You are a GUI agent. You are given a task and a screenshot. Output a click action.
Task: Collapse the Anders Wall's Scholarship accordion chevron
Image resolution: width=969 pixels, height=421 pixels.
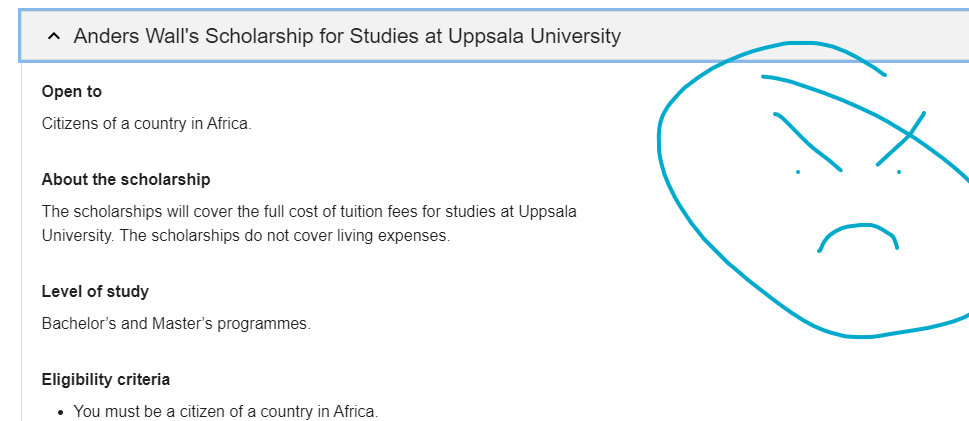point(54,36)
